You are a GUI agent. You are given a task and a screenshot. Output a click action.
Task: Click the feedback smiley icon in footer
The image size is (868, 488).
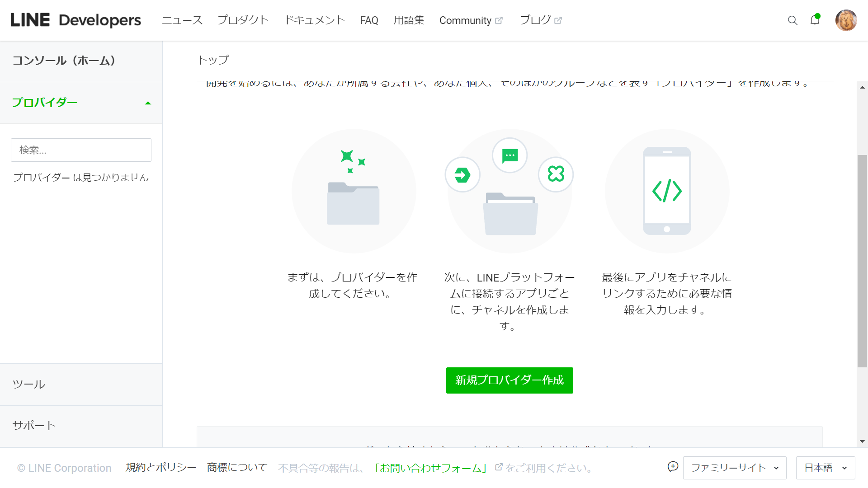pyautogui.click(x=673, y=467)
